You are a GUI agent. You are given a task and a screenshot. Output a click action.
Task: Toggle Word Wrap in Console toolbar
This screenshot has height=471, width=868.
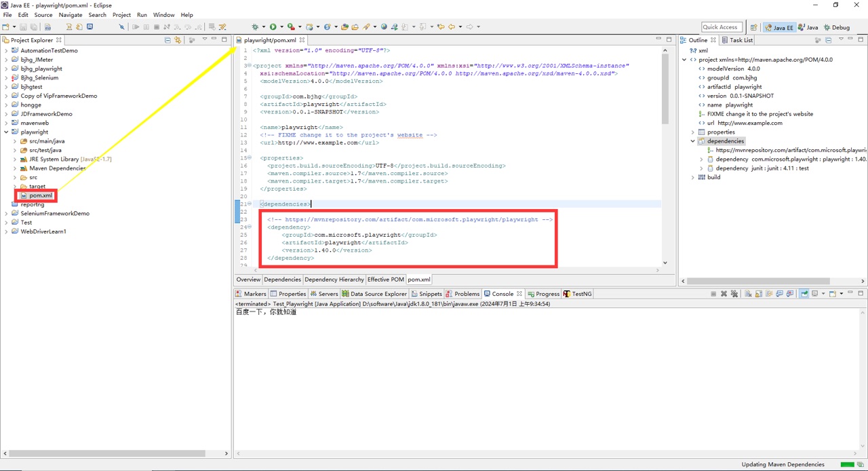coord(769,294)
